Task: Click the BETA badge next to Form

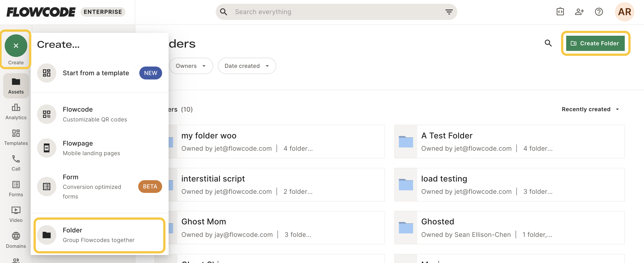Action: coord(150,186)
